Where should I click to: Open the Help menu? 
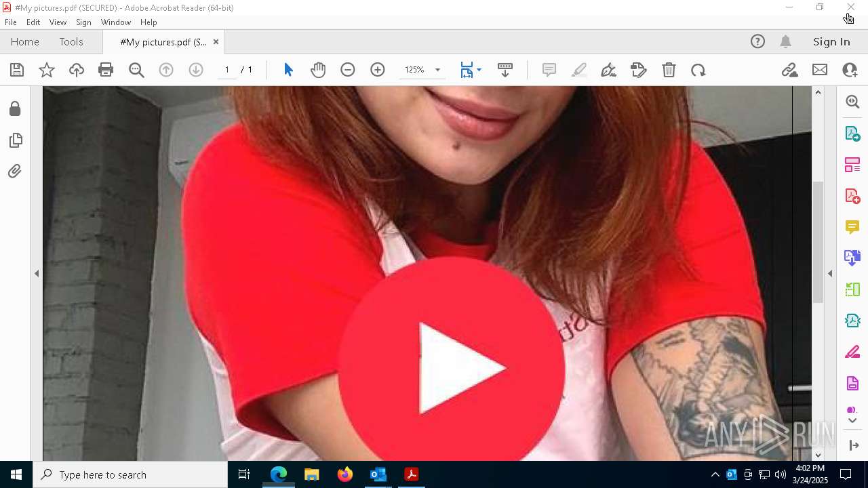click(149, 22)
